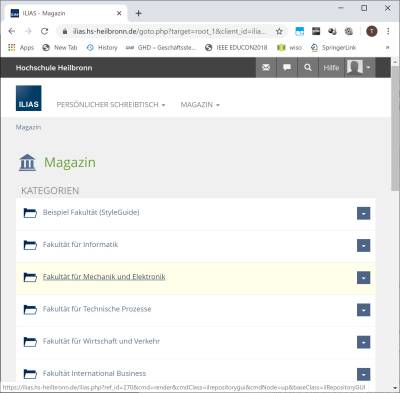Open Fakultät für Wirtschaft und Verkehr
400x393 pixels.
tap(101, 341)
